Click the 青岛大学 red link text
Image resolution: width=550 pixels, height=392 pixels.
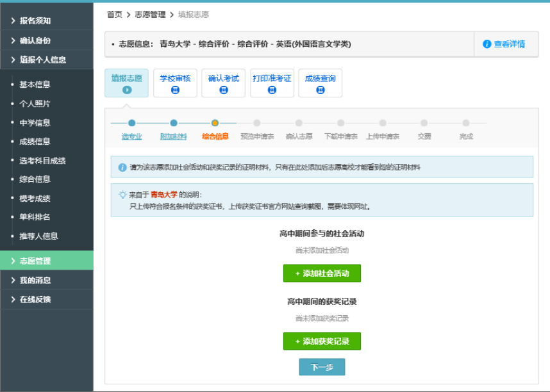pyautogui.click(x=163, y=194)
